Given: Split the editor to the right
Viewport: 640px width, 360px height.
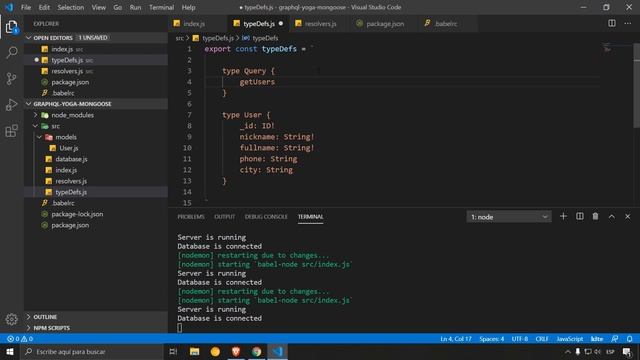Looking at the screenshot, I should (x=611, y=23).
